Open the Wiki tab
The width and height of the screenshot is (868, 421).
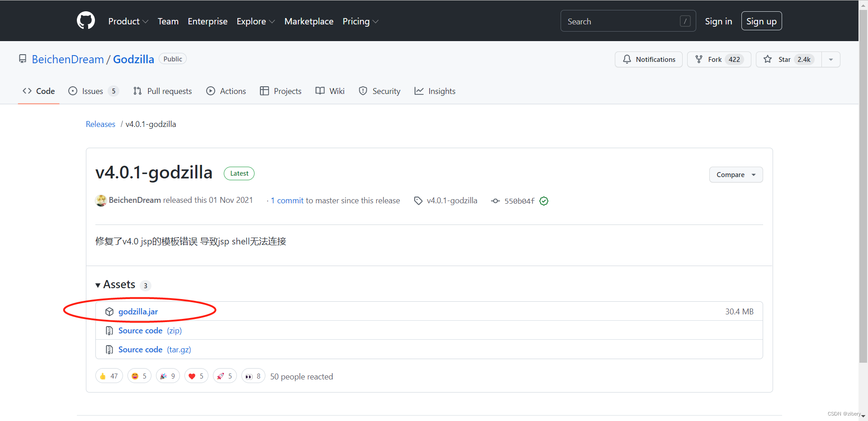pyautogui.click(x=330, y=91)
